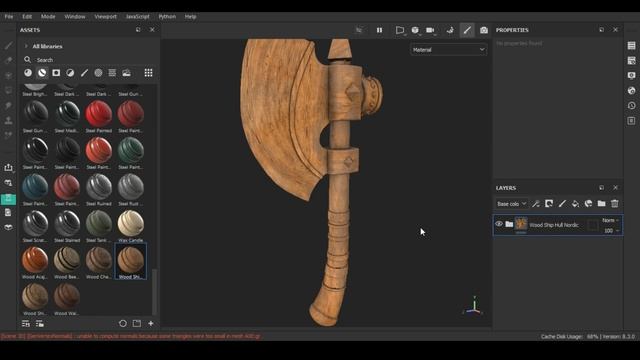Open the Help menu

pyautogui.click(x=190, y=17)
